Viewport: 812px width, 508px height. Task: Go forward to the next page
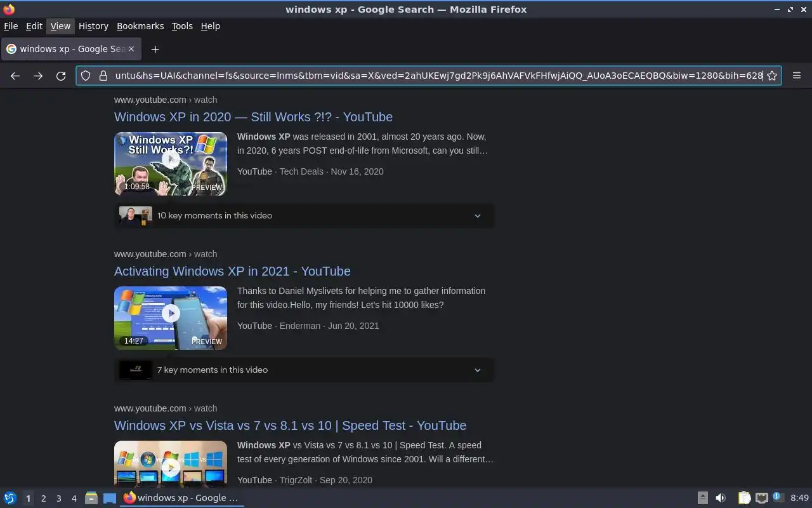[x=38, y=76]
